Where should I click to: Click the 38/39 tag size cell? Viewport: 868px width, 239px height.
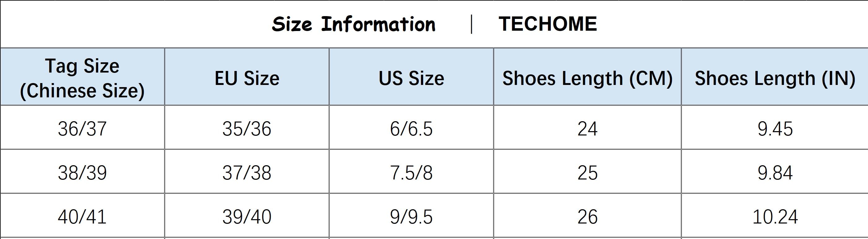coord(82,173)
